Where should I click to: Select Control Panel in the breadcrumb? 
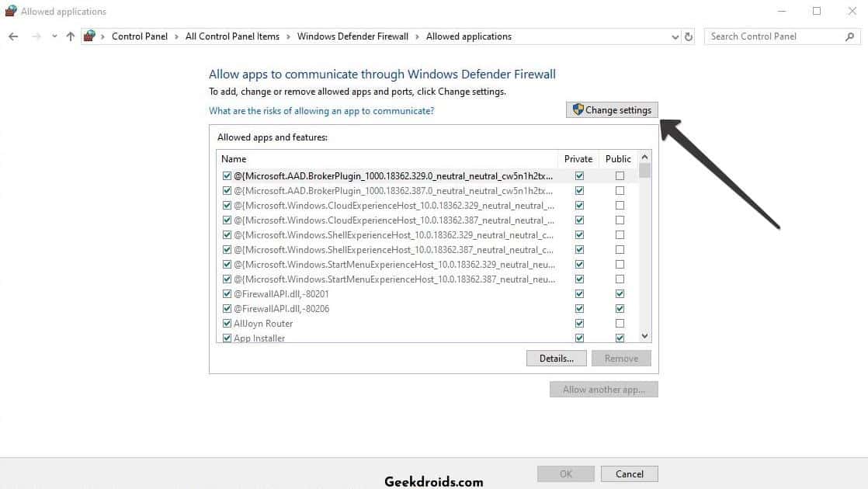pos(140,36)
